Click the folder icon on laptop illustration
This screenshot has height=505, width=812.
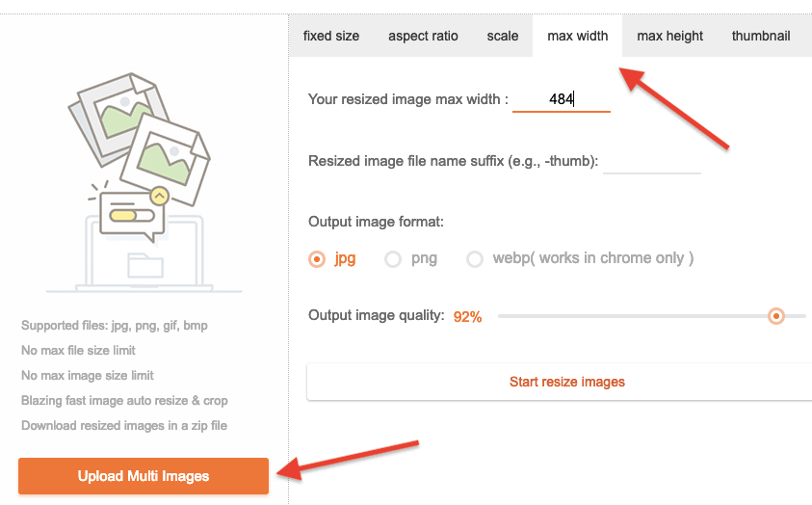click(145, 263)
